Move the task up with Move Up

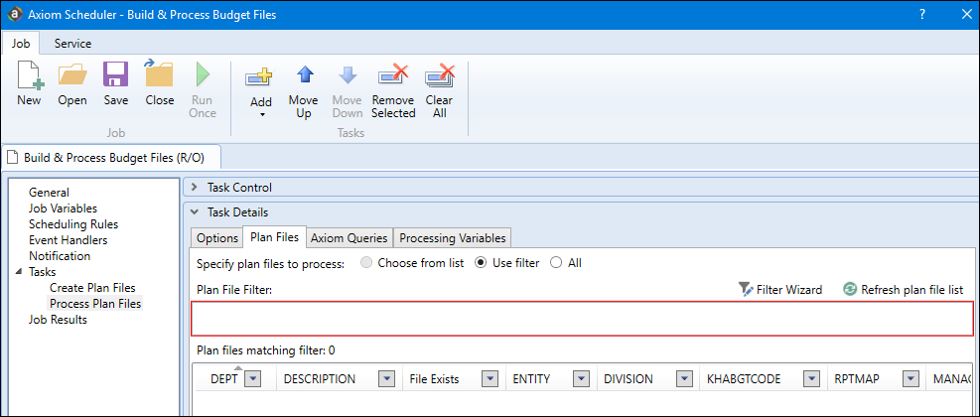(x=304, y=77)
